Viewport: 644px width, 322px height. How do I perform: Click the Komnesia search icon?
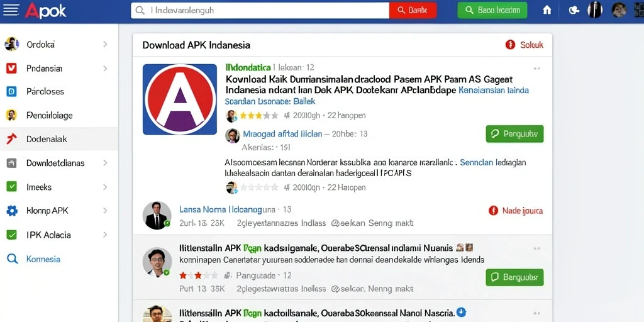(13, 258)
